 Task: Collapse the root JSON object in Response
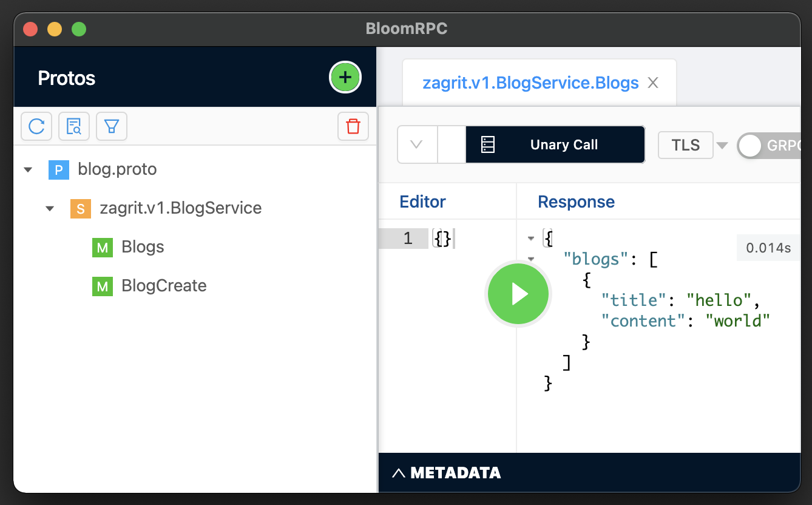tap(532, 239)
